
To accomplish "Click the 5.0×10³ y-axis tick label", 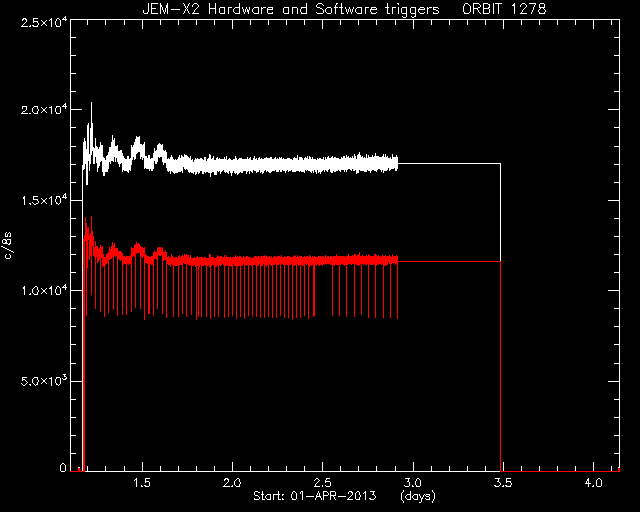I will (44, 381).
